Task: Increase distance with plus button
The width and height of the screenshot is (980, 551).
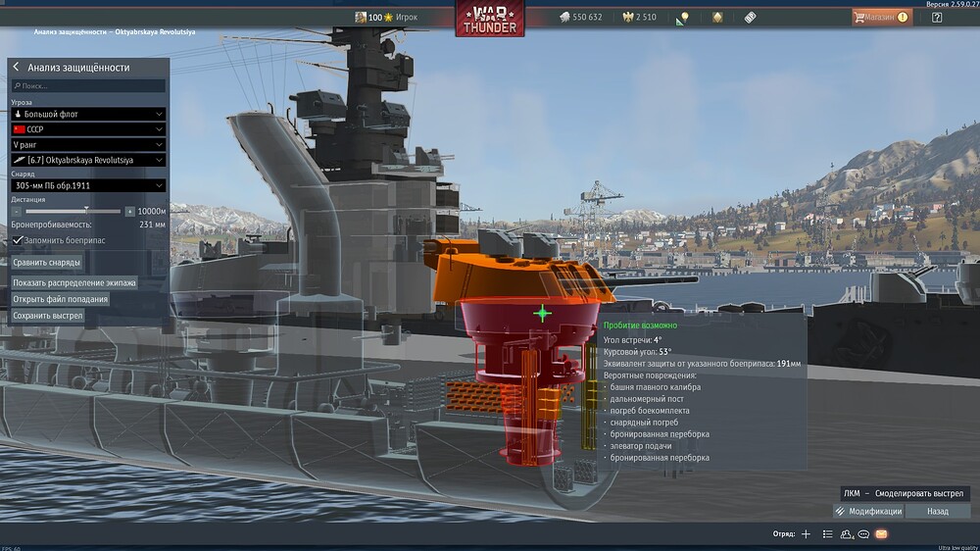Action: click(129, 212)
